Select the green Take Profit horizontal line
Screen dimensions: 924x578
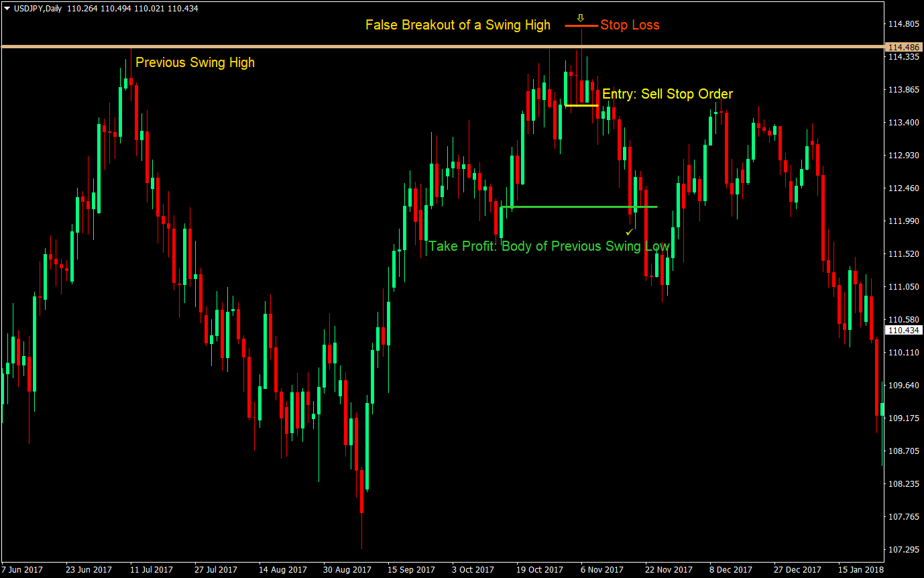(577, 207)
